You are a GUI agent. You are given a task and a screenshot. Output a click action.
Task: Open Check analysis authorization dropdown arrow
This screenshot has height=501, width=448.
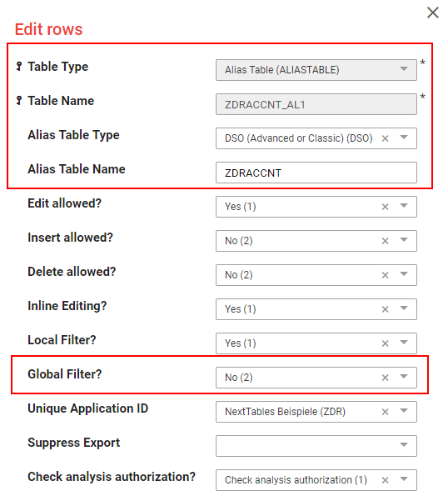coord(404,478)
